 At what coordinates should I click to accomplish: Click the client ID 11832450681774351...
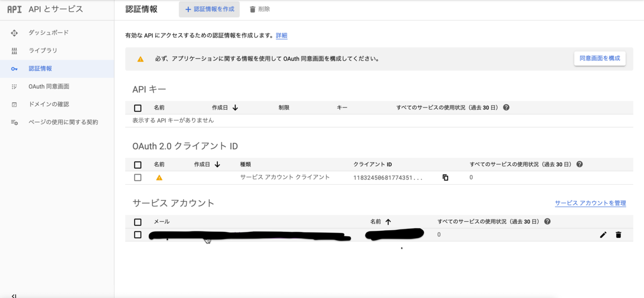[388, 177]
